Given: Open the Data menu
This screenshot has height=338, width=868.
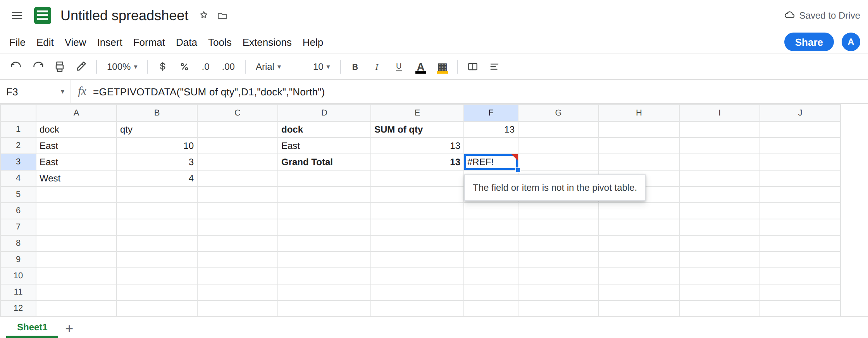Looking at the screenshot, I should (186, 42).
